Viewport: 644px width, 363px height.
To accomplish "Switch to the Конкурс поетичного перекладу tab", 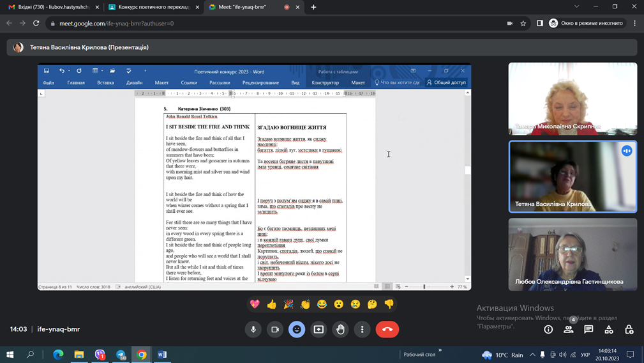I will (151, 7).
